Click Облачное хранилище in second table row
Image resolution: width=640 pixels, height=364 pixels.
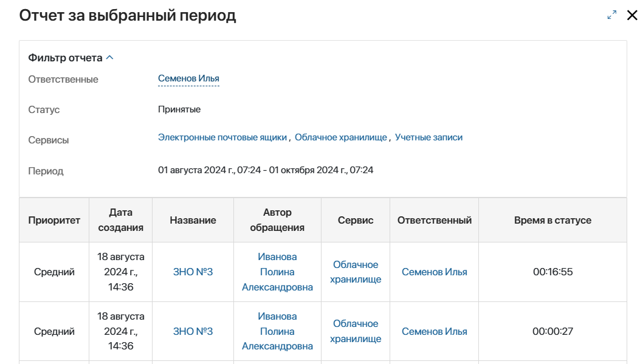click(x=356, y=331)
